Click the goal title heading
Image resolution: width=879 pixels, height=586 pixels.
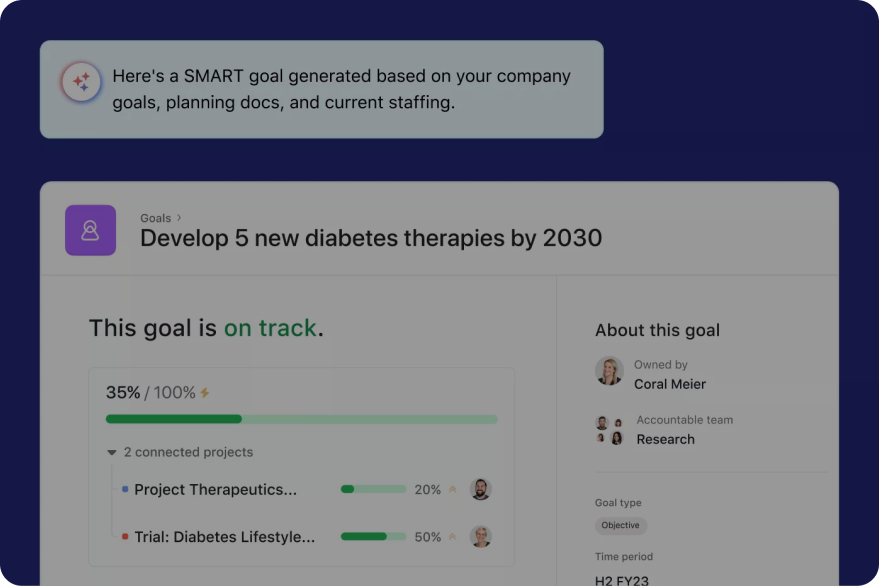371,238
